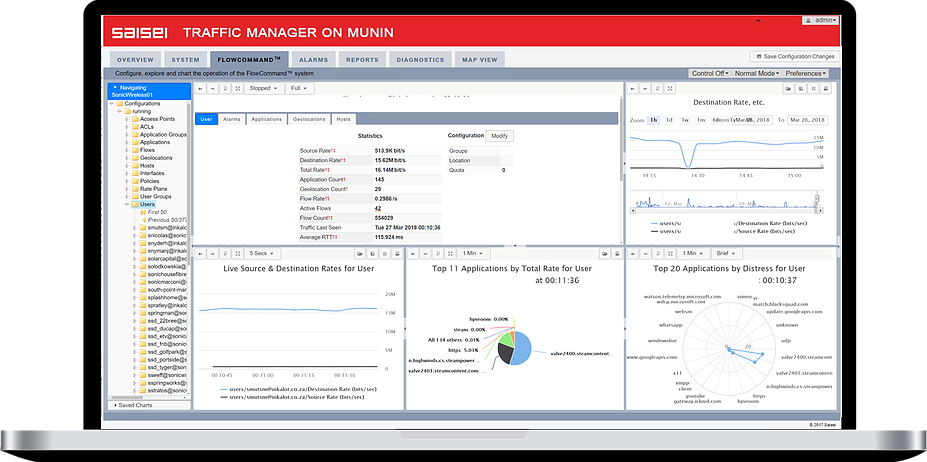Maximize the Top 11 Applications pie chart

(448, 253)
